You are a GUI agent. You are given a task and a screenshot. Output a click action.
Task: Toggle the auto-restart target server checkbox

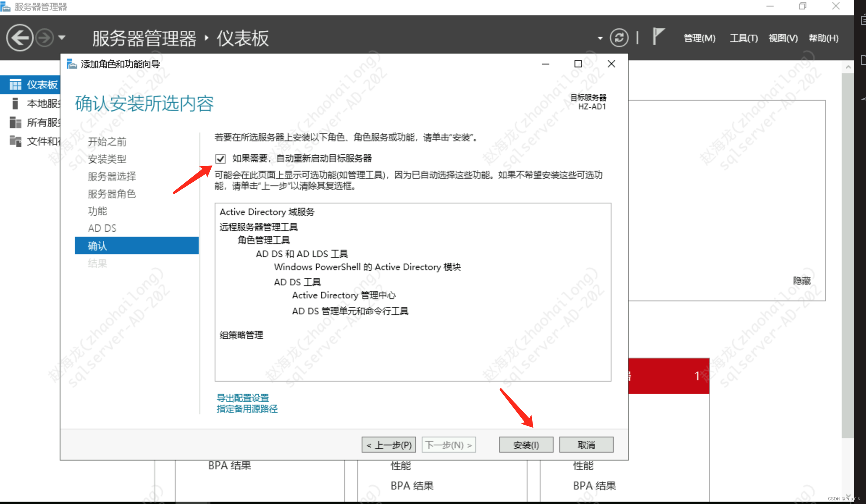point(220,159)
